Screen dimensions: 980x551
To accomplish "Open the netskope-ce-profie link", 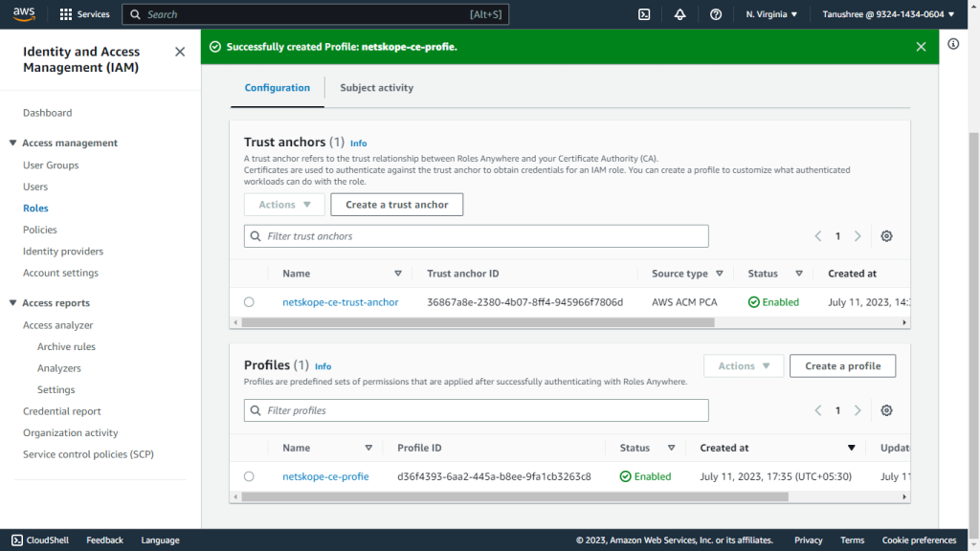I will 325,476.
